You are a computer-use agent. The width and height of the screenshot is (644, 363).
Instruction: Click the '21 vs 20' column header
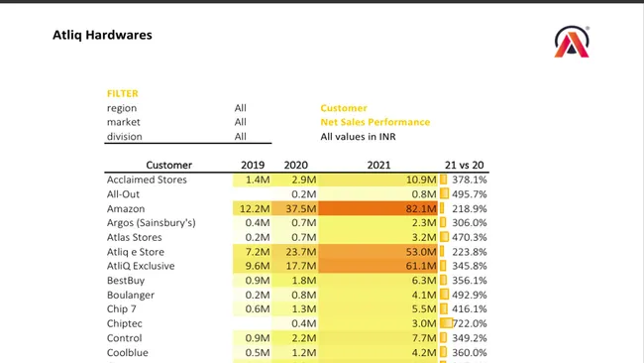tap(464, 166)
